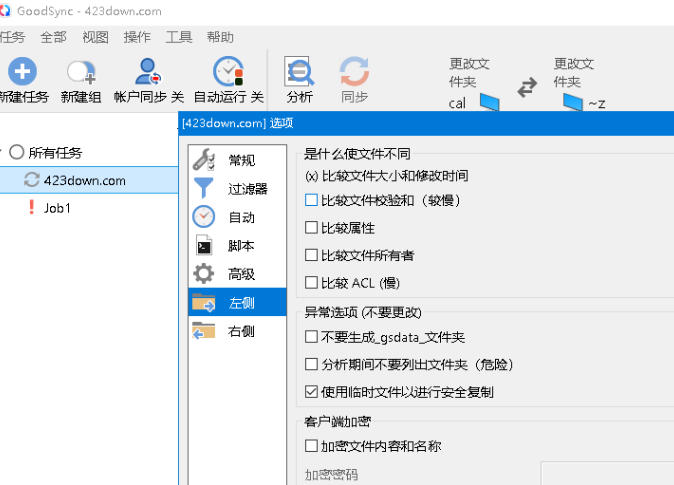Enable compare file owner (比较文件所有者) checkbox
This screenshot has height=485, width=674.
pyautogui.click(x=311, y=255)
